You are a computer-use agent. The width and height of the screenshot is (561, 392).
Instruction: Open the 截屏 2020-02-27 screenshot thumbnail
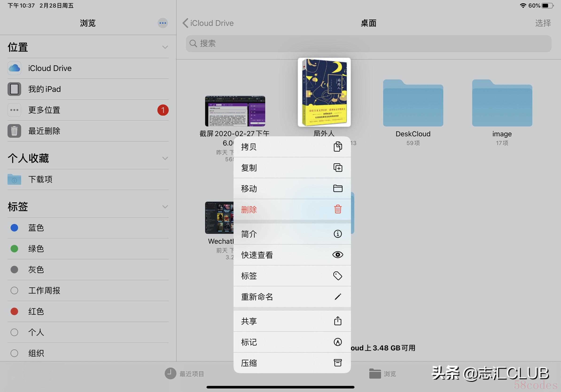click(x=235, y=111)
